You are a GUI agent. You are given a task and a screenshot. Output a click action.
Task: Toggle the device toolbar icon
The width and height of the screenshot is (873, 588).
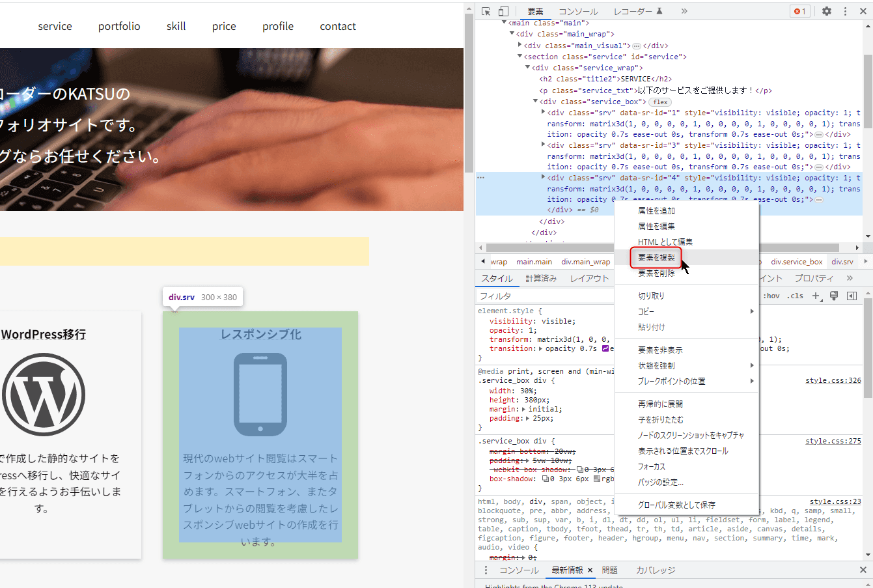pos(503,11)
